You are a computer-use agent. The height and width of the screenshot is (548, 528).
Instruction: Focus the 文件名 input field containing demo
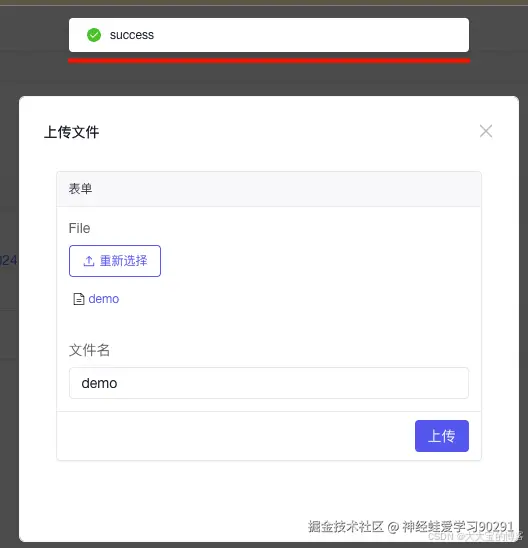pyautogui.click(x=269, y=383)
